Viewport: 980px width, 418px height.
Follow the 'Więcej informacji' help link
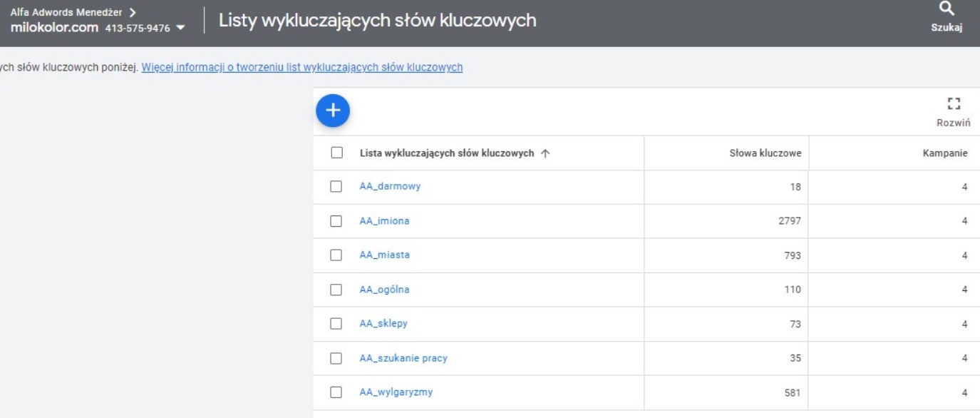302,68
